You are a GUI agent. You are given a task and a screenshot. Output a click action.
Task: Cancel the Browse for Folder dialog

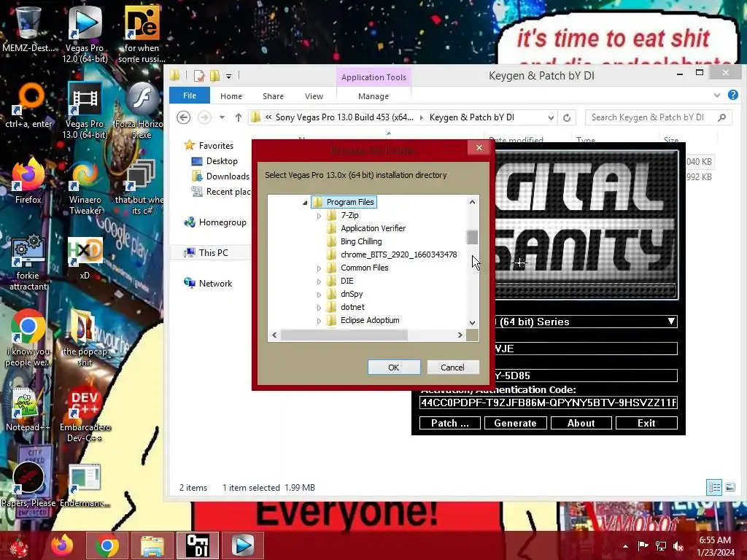point(452,367)
